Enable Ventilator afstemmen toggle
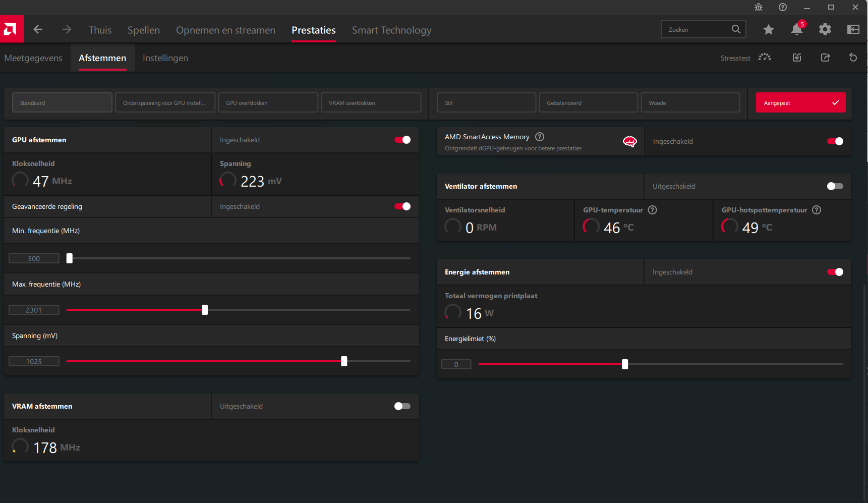 (x=835, y=186)
